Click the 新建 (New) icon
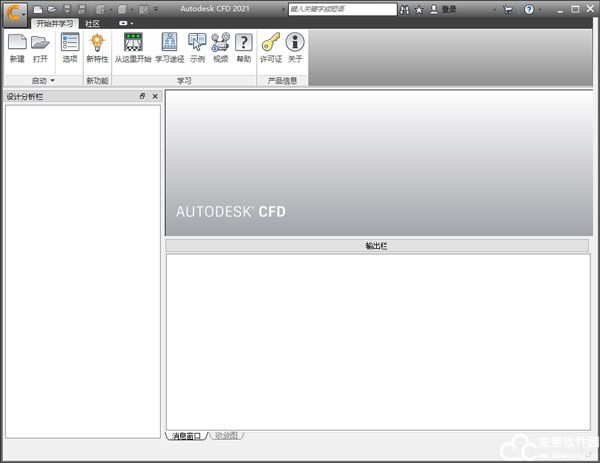 17,43
